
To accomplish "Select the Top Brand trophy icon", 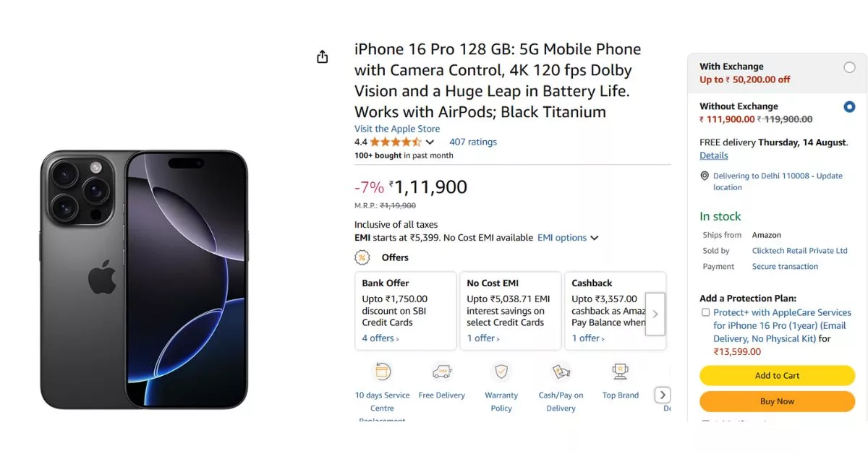I will (x=620, y=371).
